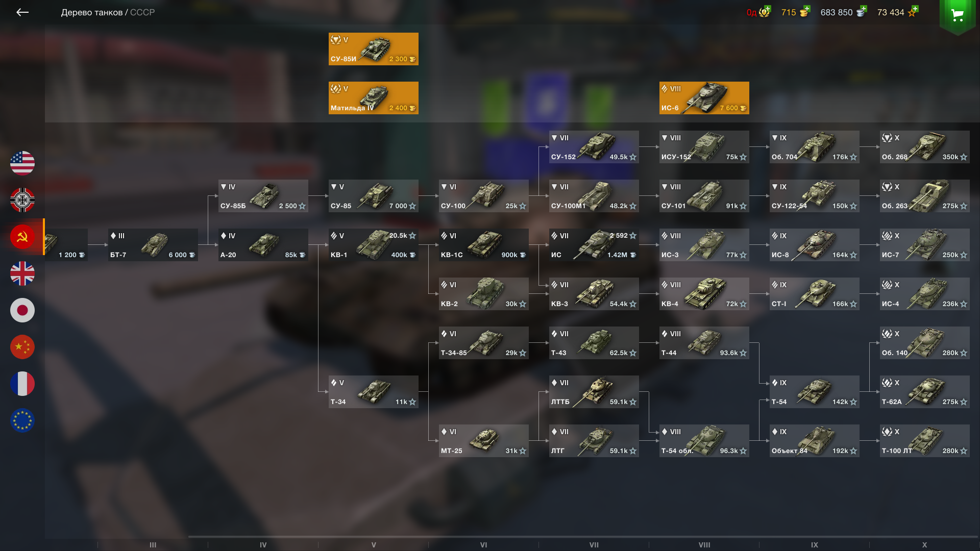
Task: Select the USA nation flag
Action: 22,163
